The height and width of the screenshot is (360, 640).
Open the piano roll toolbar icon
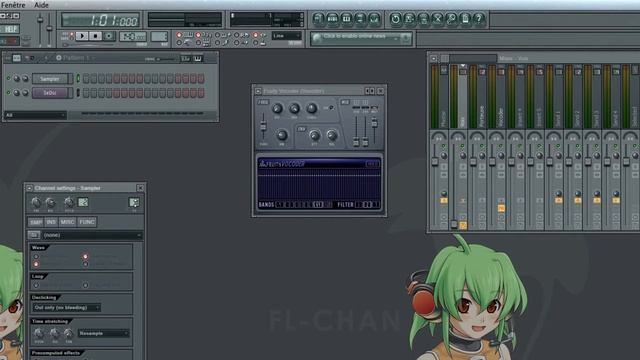[347, 19]
